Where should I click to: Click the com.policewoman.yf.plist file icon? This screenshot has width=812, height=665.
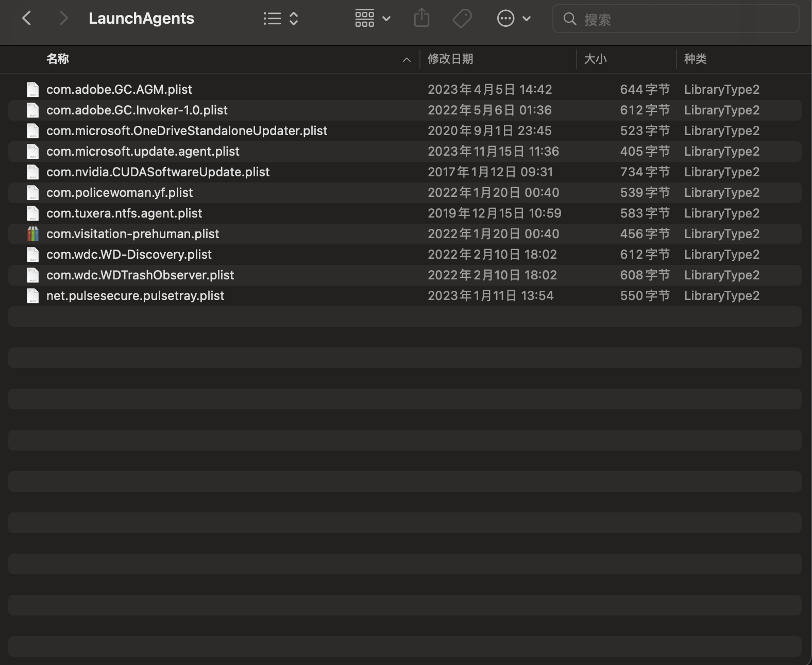tap(33, 193)
